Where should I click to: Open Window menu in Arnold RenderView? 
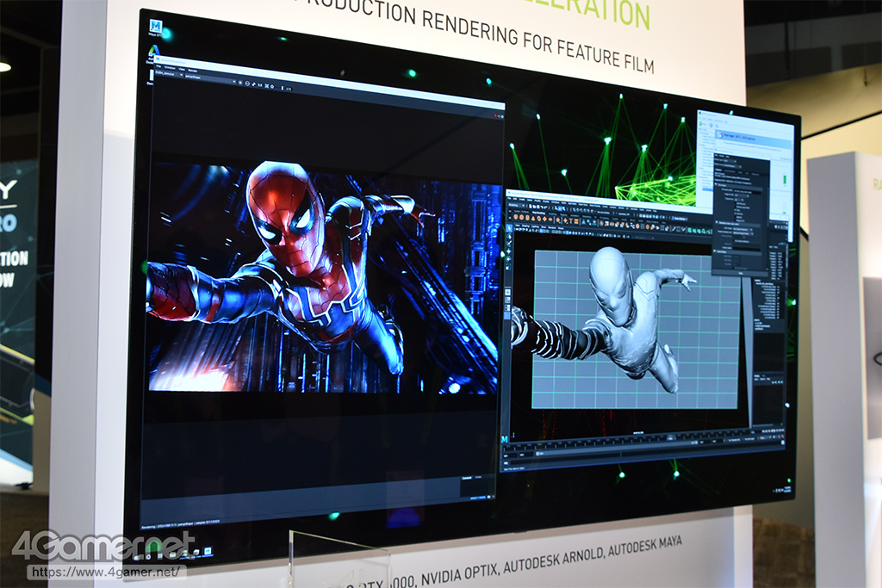pyautogui.click(x=170, y=68)
